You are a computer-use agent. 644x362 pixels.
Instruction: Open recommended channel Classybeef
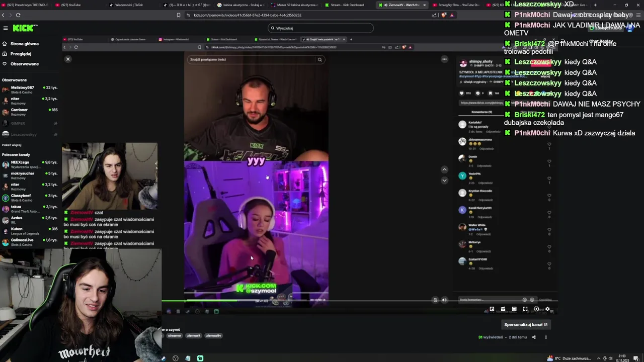click(29, 198)
